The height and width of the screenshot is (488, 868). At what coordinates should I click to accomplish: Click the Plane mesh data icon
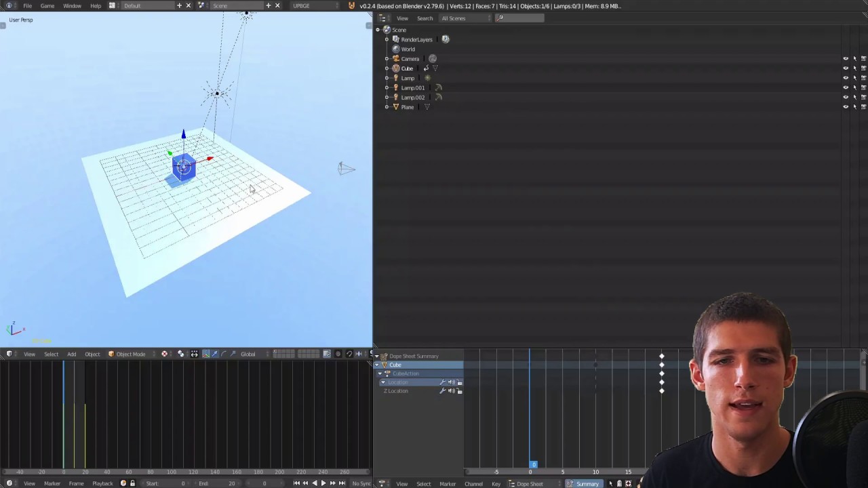[427, 107]
